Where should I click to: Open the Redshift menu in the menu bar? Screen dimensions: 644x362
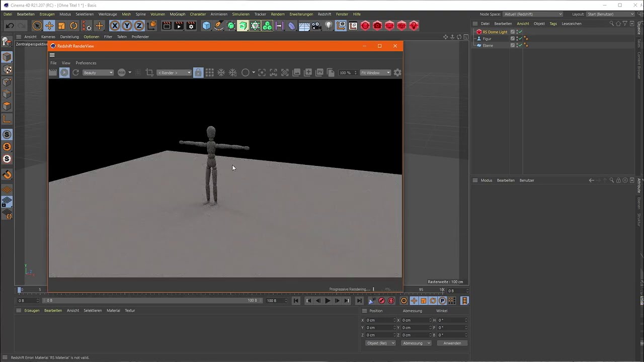[x=325, y=14]
